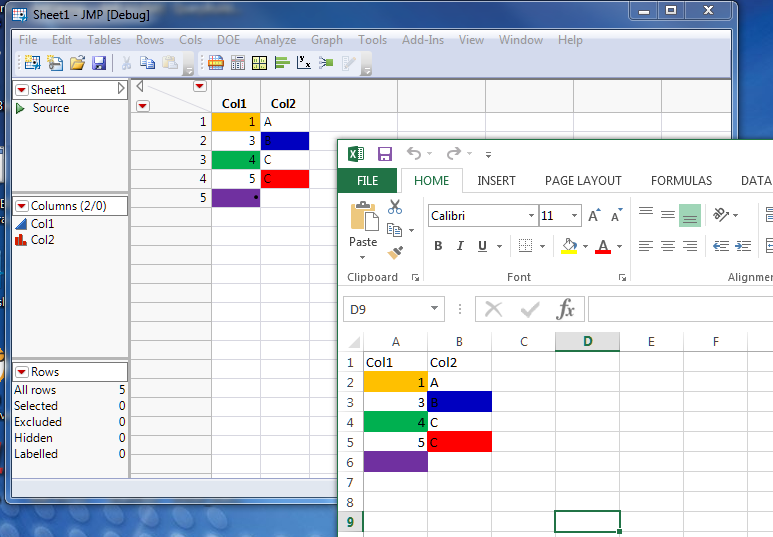Toggle Bold in Excel ribbon
773x537 pixels.
point(438,246)
